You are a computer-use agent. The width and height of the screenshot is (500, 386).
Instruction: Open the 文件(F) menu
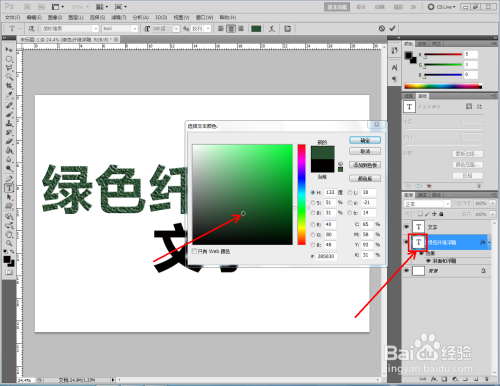[x=13, y=17]
